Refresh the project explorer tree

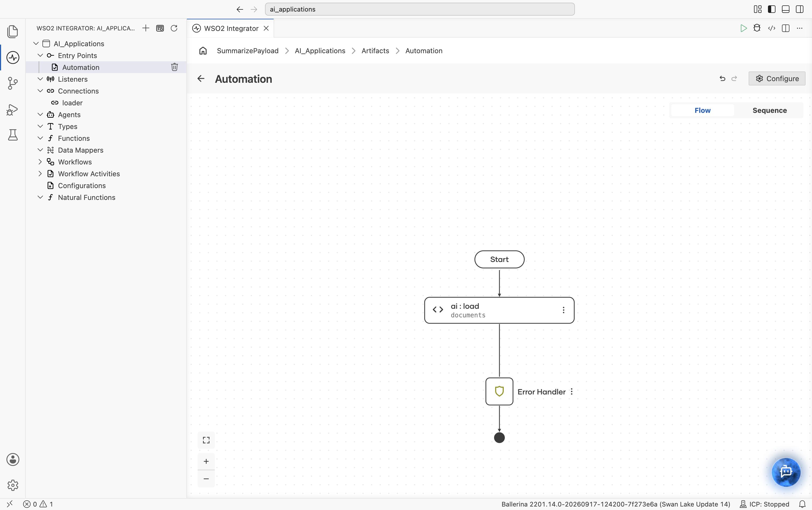pos(174,28)
